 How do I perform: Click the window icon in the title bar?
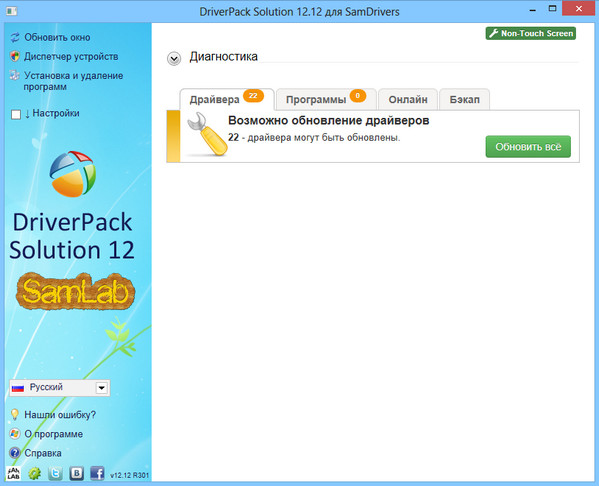11,11
